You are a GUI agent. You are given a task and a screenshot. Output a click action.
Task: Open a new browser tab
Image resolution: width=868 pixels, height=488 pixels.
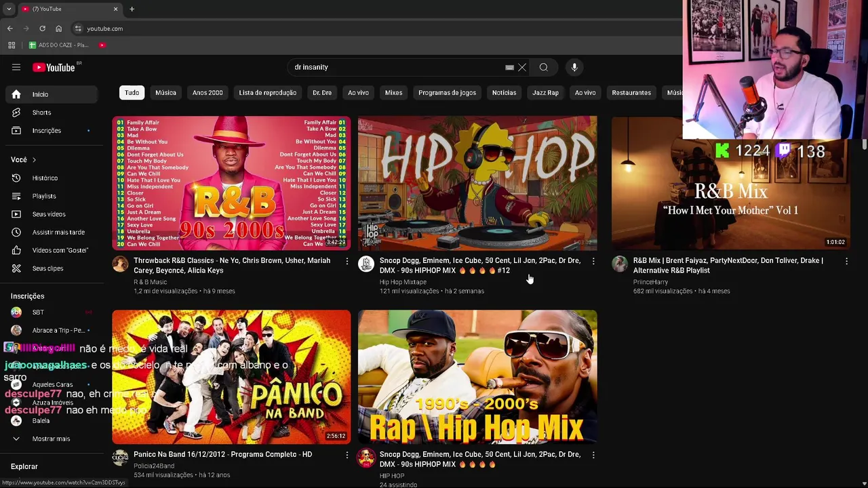[x=132, y=9]
